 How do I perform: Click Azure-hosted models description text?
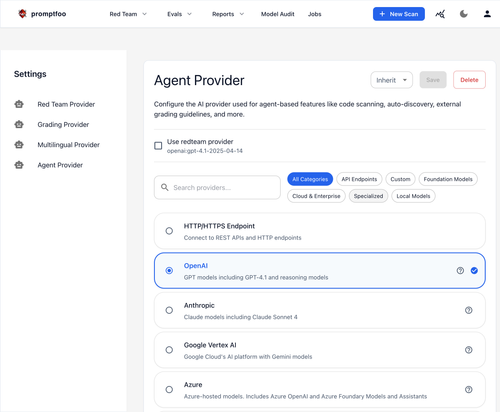coord(305,396)
